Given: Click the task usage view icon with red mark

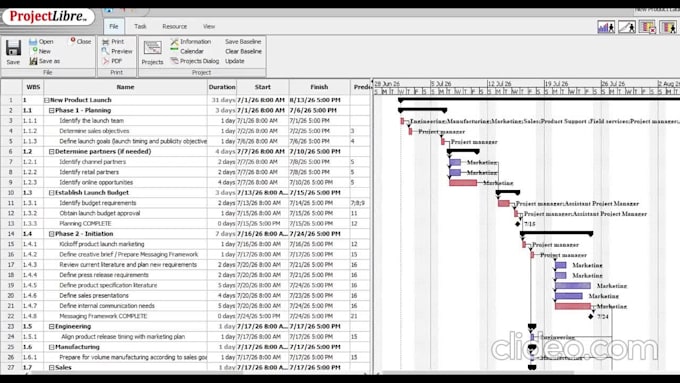Looking at the screenshot, I should (x=647, y=27).
